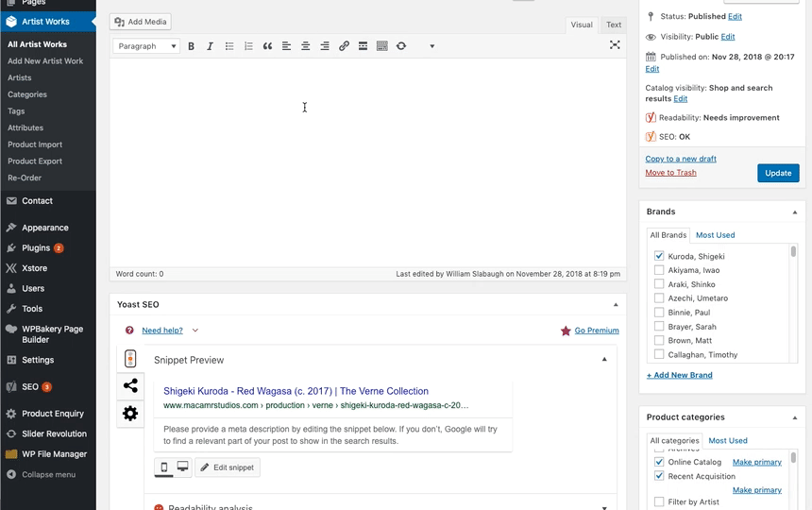Viewport: 812px width, 510px height.
Task: Open Yoast social share tab
Action: pyautogui.click(x=130, y=385)
